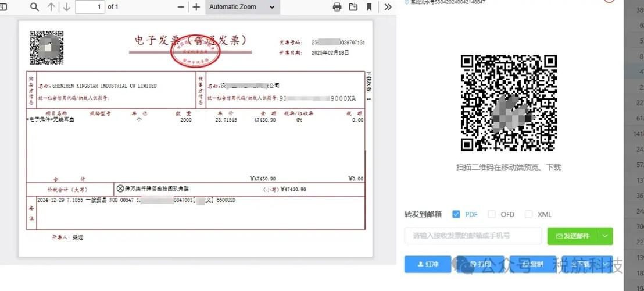Click the 'of 1' page count label

[113, 7]
